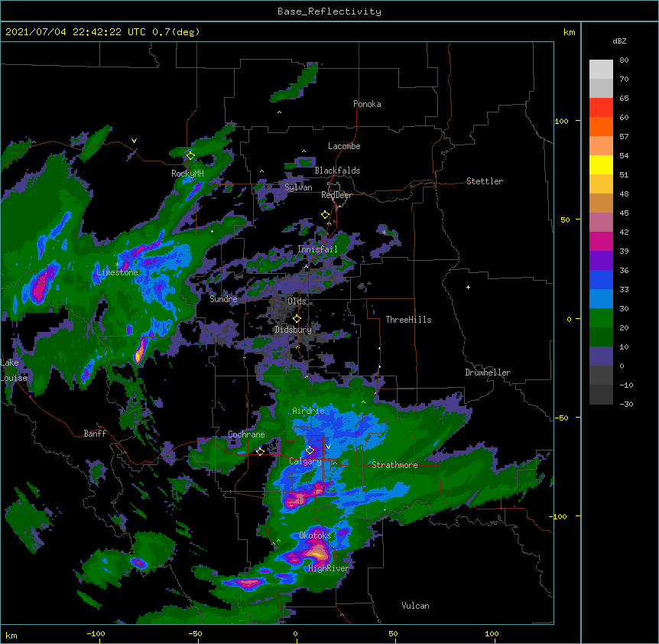This screenshot has height=644, width=659.
Task: Select the bright green 30 dBZ legend swatch
Action: (601, 318)
